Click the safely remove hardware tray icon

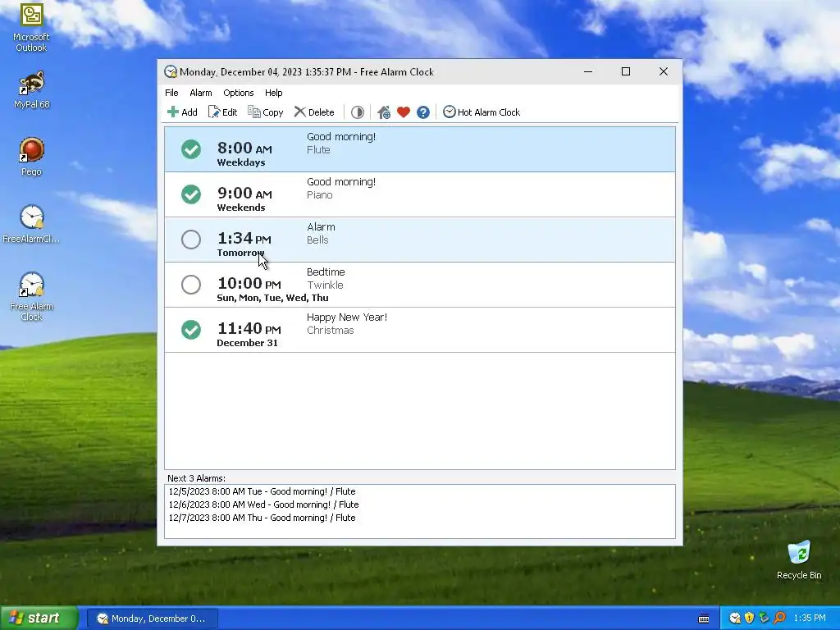pos(764,619)
